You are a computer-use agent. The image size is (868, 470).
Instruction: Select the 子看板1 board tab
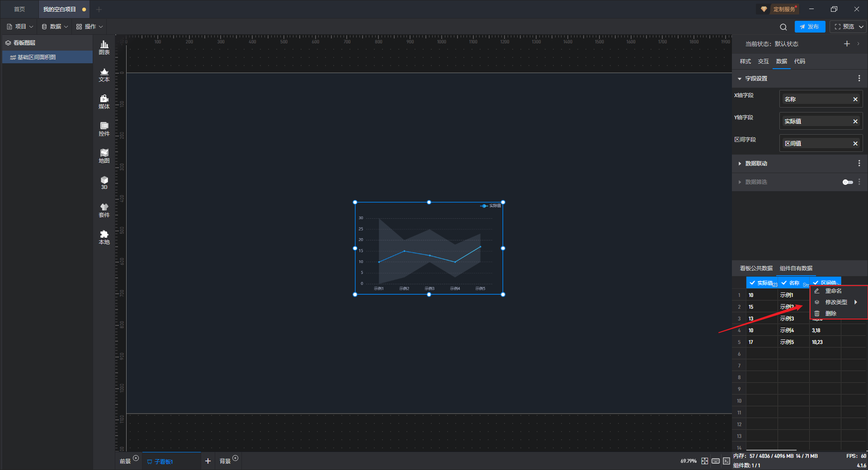point(163,461)
